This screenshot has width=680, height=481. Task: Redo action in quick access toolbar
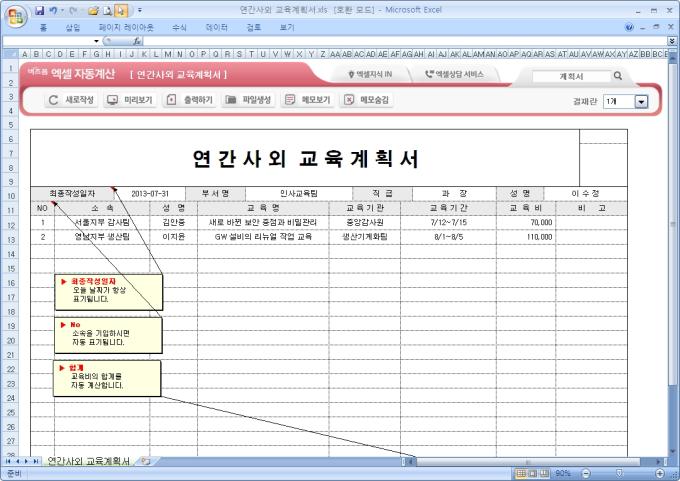pyautogui.click(x=73, y=10)
